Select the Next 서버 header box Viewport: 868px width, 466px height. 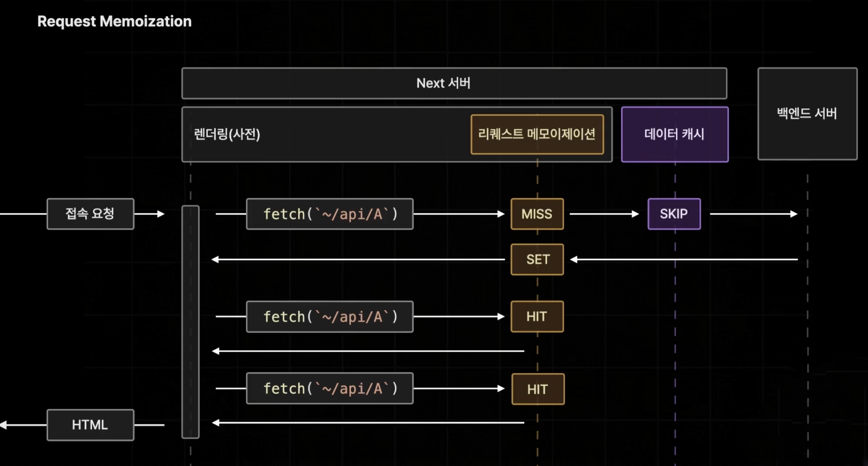454,83
